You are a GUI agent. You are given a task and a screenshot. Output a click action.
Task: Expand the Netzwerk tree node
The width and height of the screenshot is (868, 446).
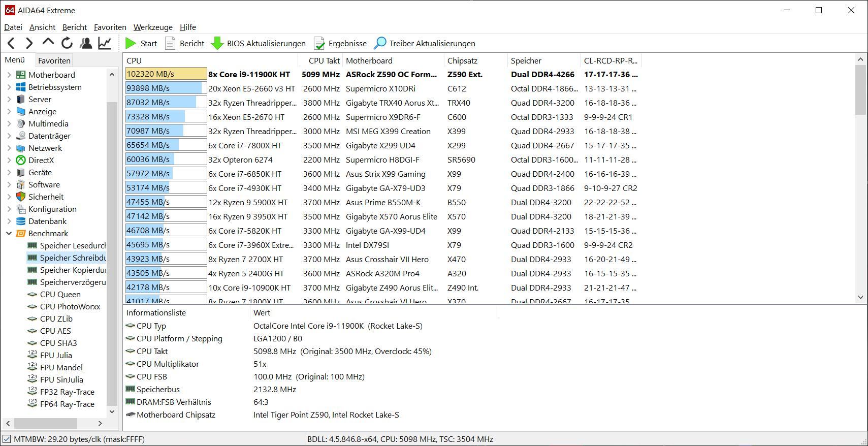point(9,148)
